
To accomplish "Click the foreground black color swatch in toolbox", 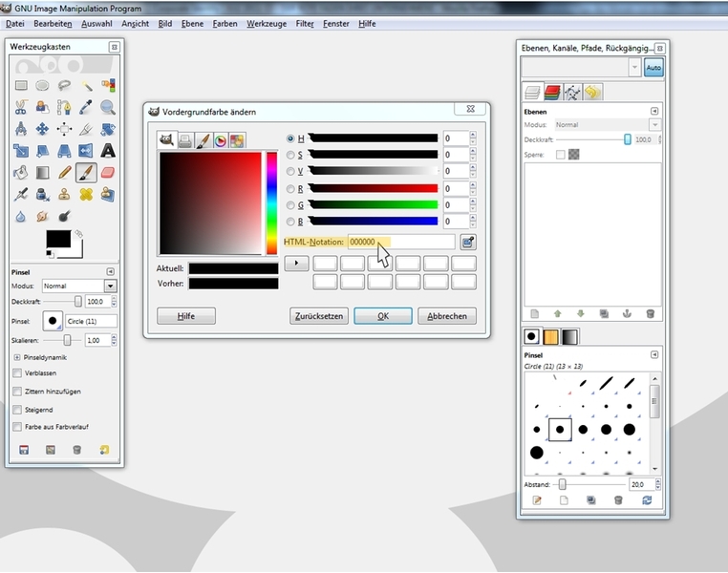I will [x=58, y=239].
